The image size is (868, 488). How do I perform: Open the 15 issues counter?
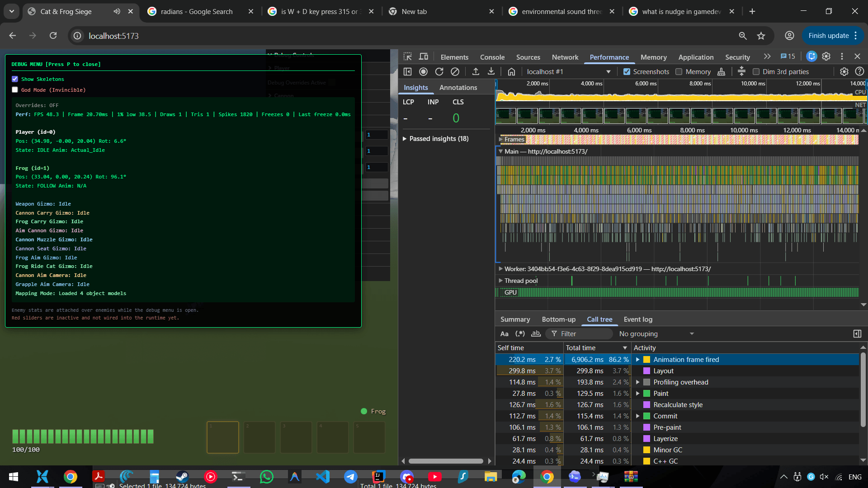(788, 56)
